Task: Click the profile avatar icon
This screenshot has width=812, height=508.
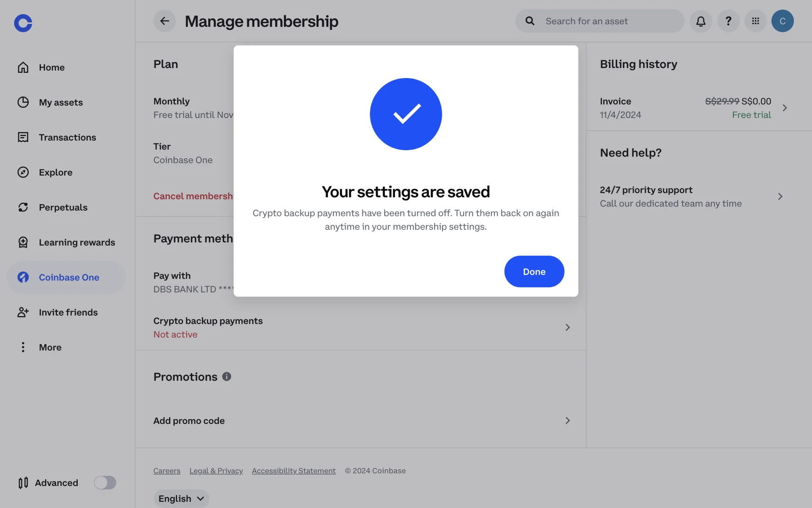Action: 782,21
